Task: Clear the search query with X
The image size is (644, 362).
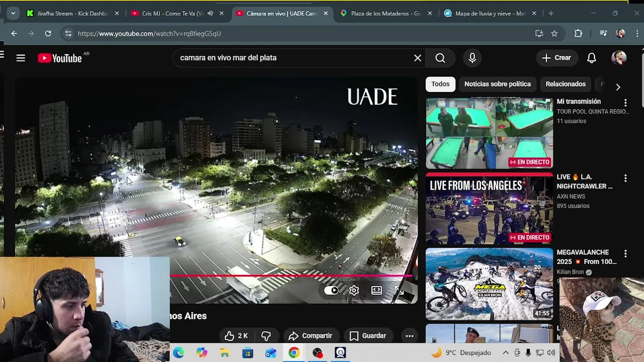Action: pos(418,58)
